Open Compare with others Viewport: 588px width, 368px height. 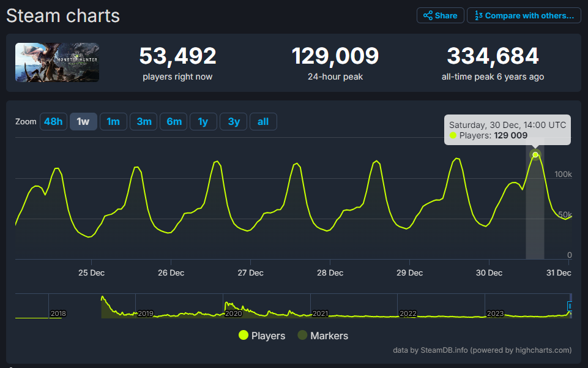(x=524, y=15)
